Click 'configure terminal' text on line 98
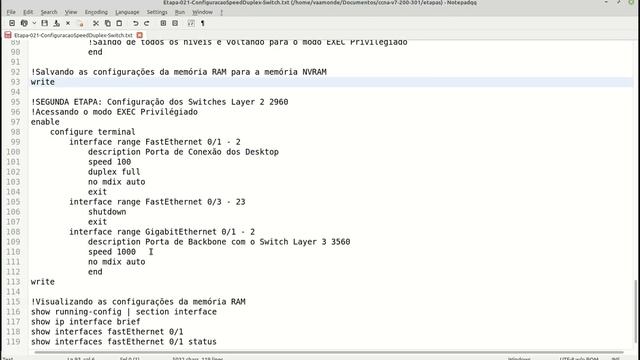640x360 pixels. 93,132
